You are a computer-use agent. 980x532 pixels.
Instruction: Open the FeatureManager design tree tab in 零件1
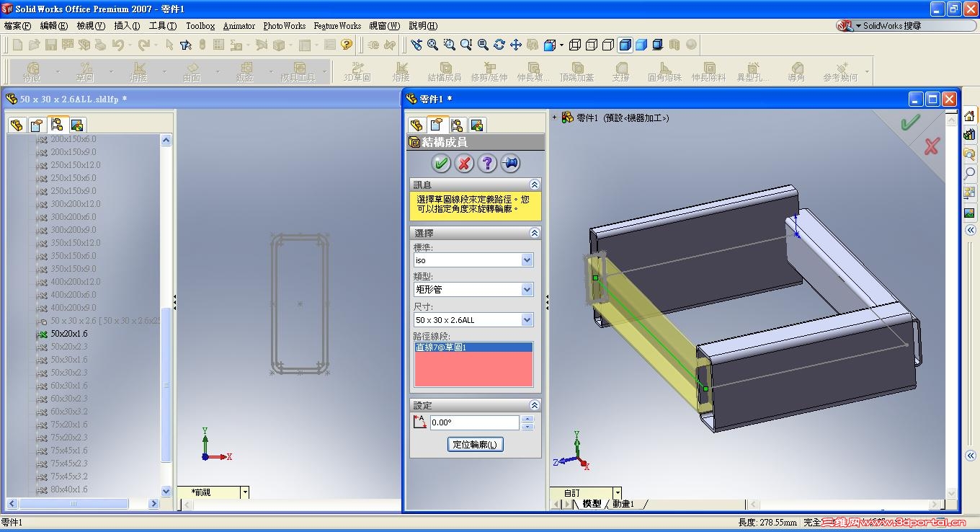[416, 125]
